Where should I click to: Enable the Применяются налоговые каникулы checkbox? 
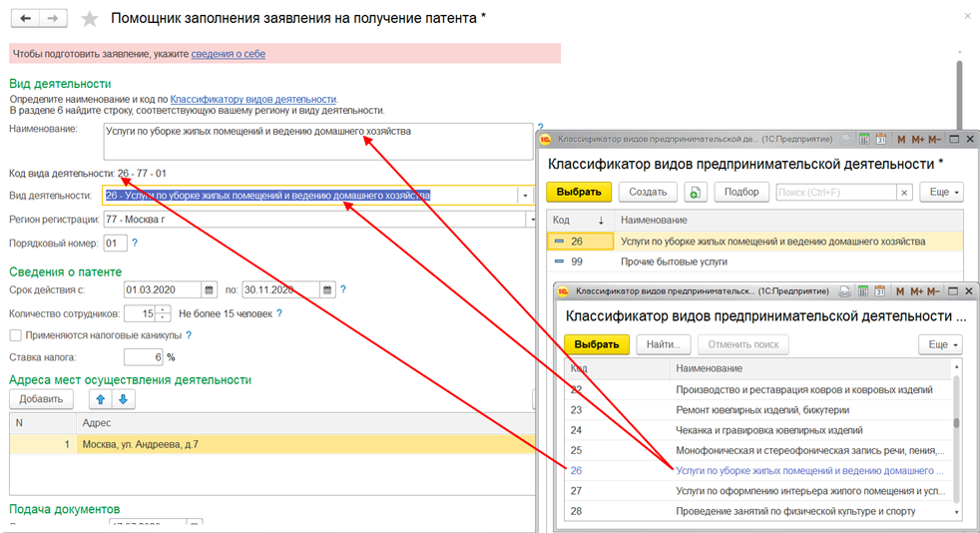[16, 335]
